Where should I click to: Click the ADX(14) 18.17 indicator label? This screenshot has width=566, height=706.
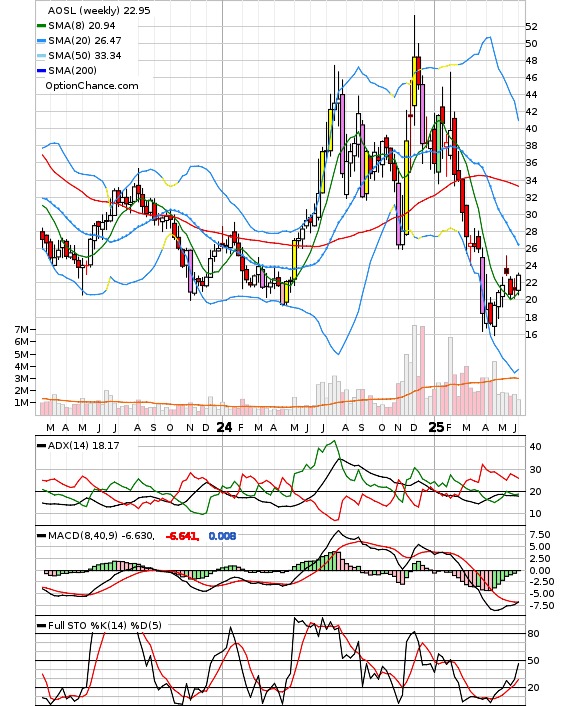click(83, 445)
